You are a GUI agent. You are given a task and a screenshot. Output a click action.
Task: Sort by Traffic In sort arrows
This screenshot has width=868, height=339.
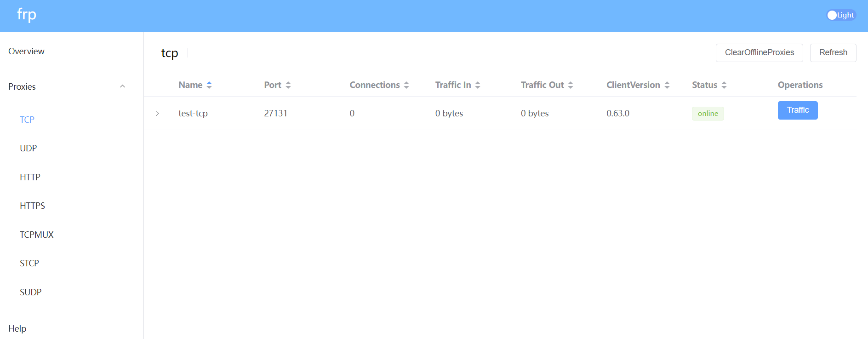(x=478, y=85)
